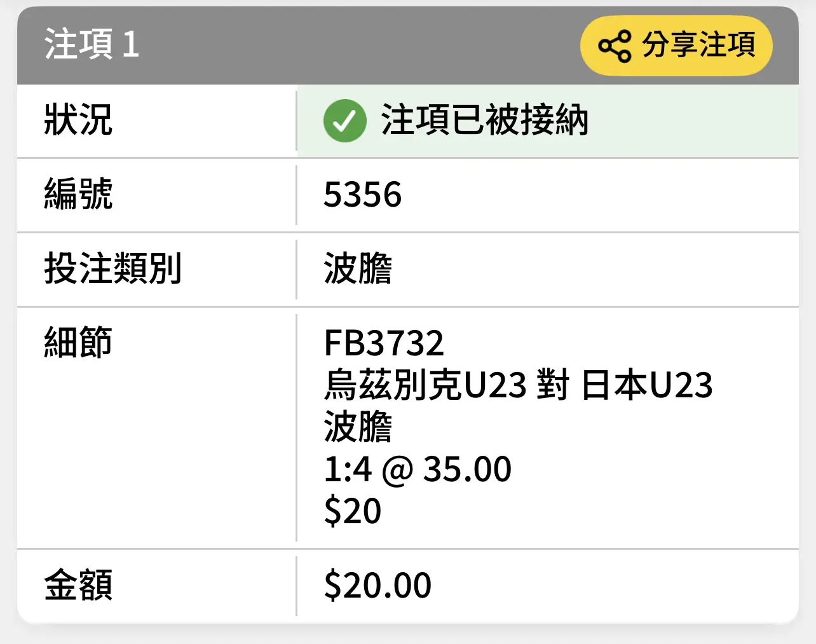Click the 細節 row label
The image size is (816, 644).
coord(78,343)
